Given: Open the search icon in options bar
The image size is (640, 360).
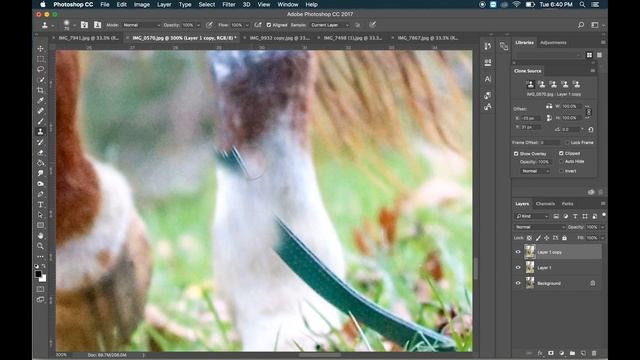Looking at the screenshot, I should click(x=581, y=25).
